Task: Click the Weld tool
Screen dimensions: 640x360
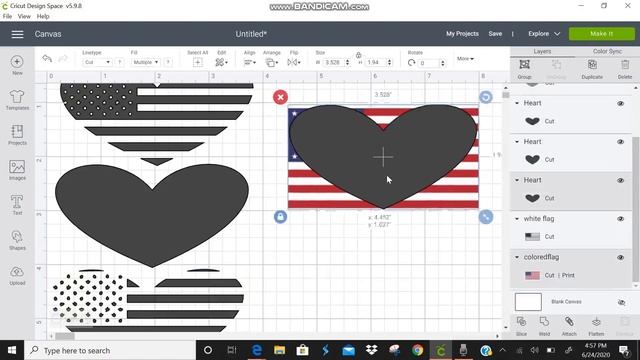Action: (x=544, y=326)
